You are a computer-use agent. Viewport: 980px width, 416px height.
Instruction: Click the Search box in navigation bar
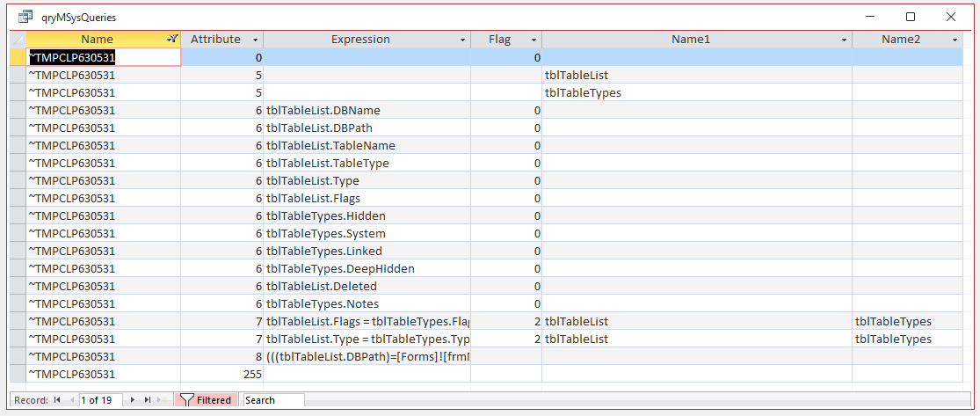[x=273, y=400]
